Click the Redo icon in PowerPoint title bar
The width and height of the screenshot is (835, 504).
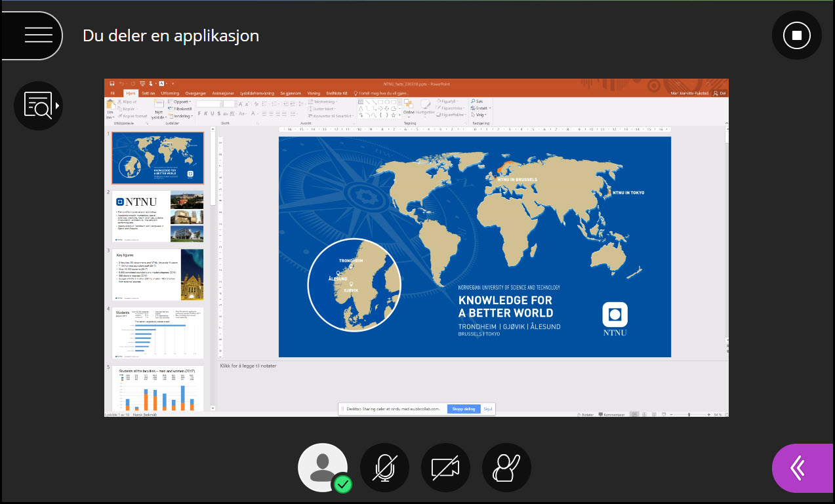click(132, 84)
